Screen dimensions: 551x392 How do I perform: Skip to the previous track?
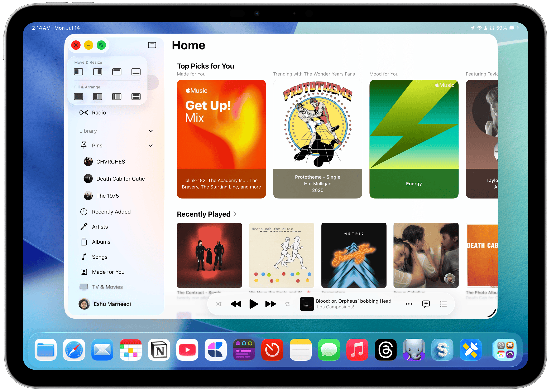pos(236,304)
